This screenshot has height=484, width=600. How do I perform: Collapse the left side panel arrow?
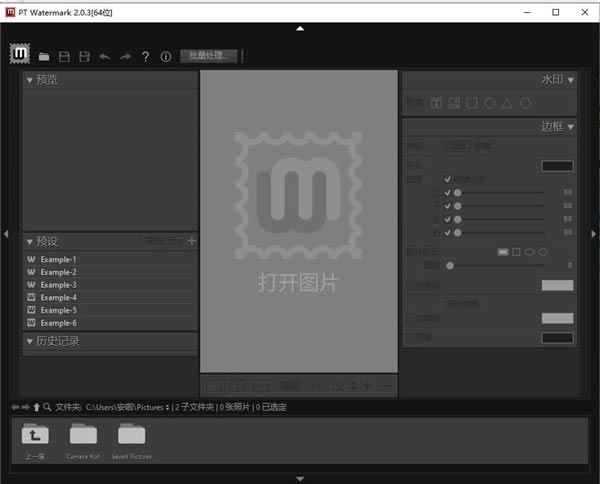[x=6, y=234]
